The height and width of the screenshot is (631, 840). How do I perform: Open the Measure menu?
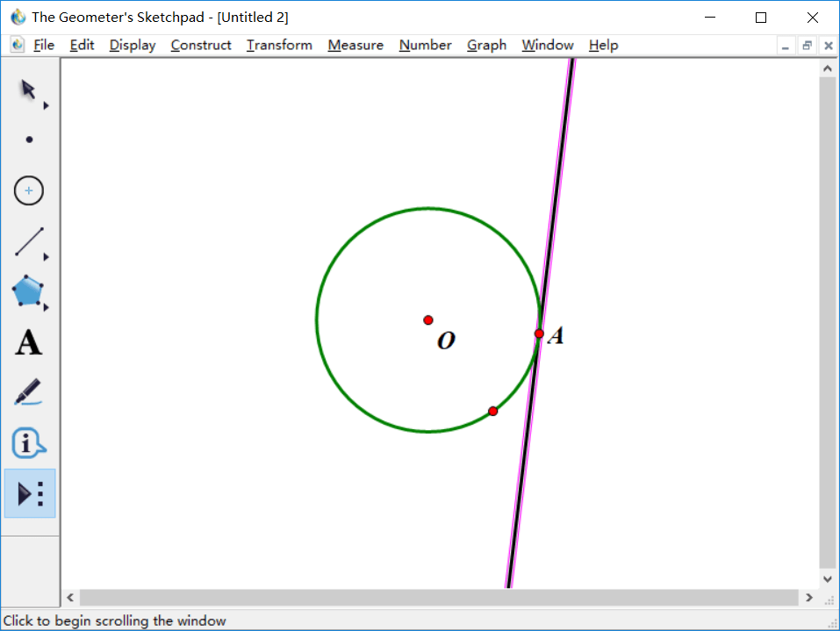pyautogui.click(x=355, y=45)
